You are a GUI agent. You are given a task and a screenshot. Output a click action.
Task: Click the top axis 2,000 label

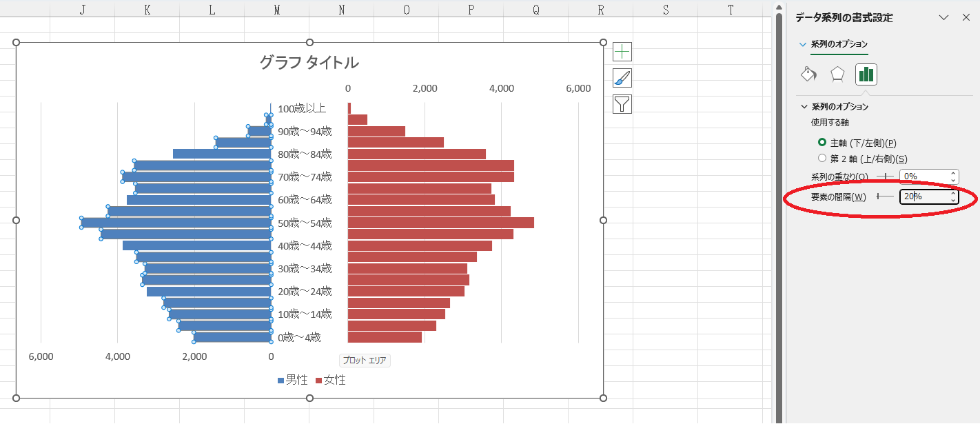pyautogui.click(x=425, y=88)
